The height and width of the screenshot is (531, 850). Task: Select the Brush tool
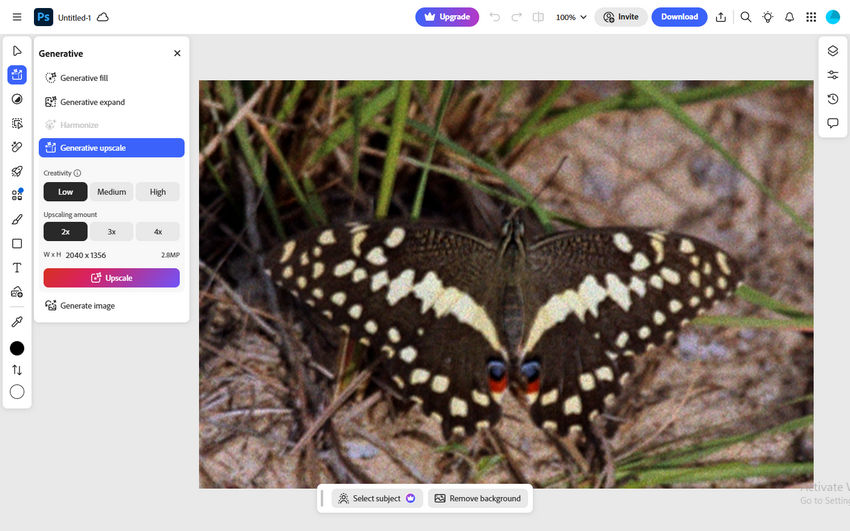17,219
